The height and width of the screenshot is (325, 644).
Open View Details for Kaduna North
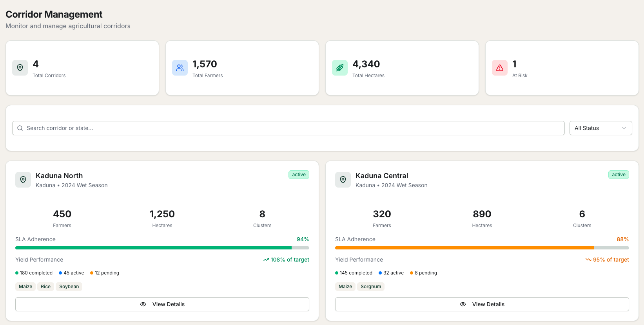point(162,304)
